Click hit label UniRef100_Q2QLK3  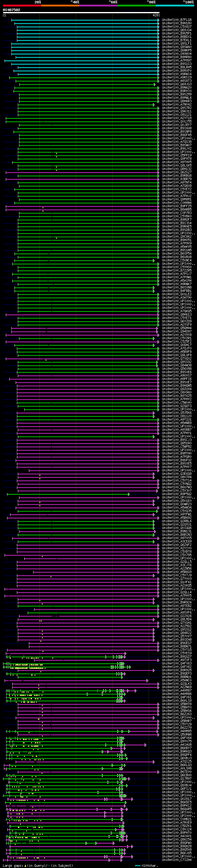coord(176,683)
